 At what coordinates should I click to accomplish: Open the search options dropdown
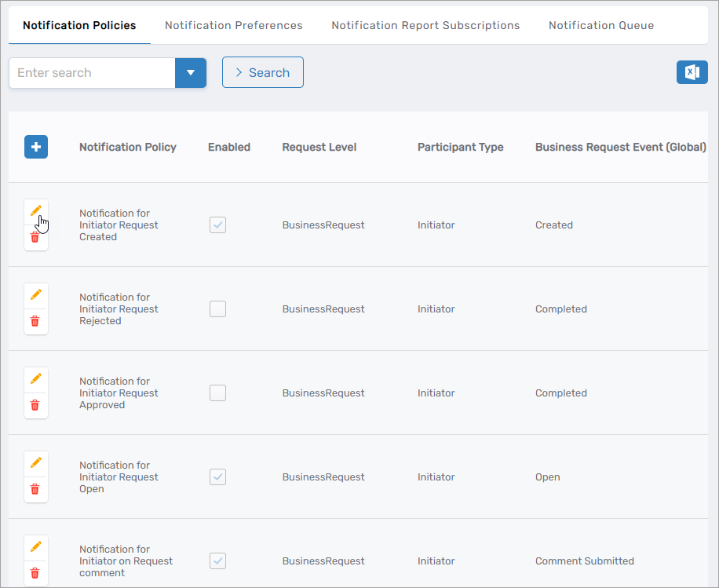pyautogui.click(x=191, y=71)
